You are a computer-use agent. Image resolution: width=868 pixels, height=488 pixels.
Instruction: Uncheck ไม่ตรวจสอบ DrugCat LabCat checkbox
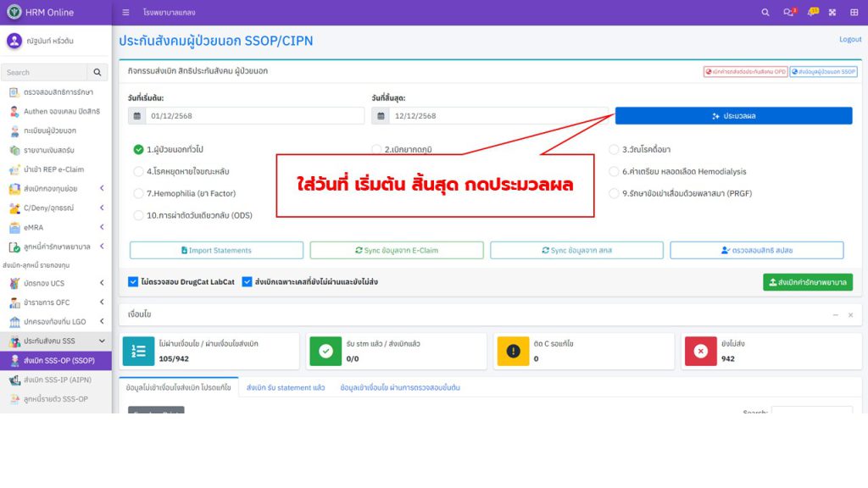click(133, 282)
